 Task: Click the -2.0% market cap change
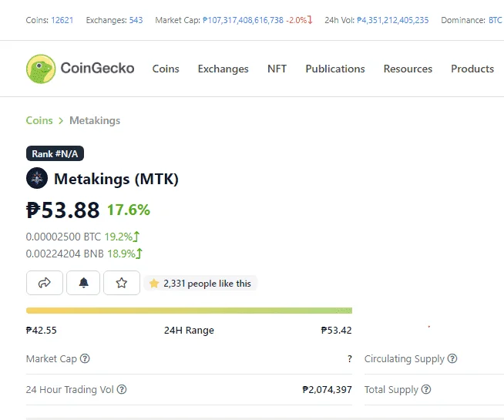[x=296, y=20]
